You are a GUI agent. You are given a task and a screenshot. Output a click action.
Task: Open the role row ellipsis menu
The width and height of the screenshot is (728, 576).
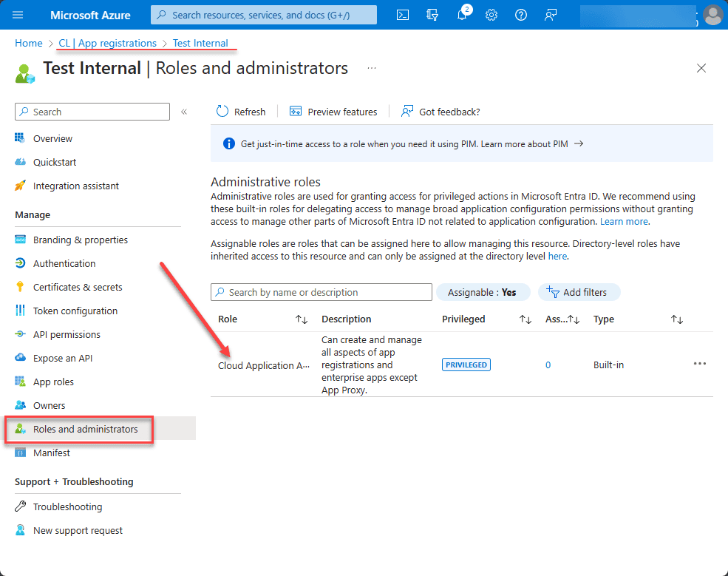click(700, 364)
